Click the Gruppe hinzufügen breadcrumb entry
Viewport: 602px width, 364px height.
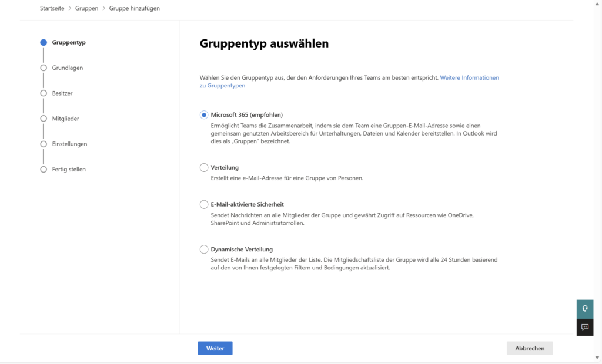[135, 8]
